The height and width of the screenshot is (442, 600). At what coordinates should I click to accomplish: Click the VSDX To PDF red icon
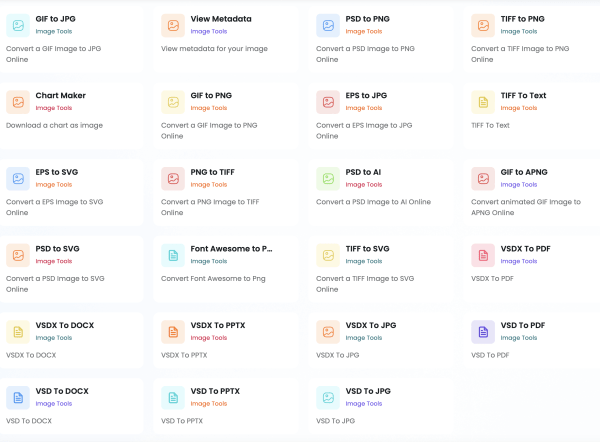[484, 255]
